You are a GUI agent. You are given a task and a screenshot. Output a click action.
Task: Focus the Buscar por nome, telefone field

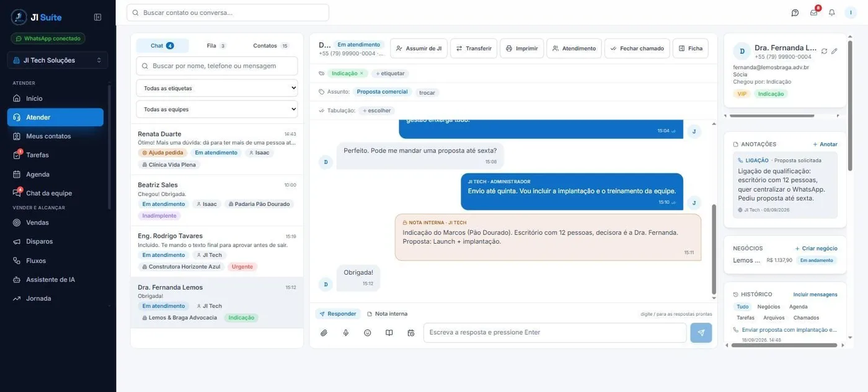pos(217,66)
